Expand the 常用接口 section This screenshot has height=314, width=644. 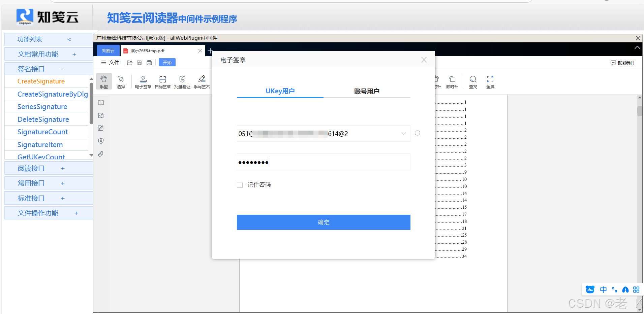[x=63, y=183]
